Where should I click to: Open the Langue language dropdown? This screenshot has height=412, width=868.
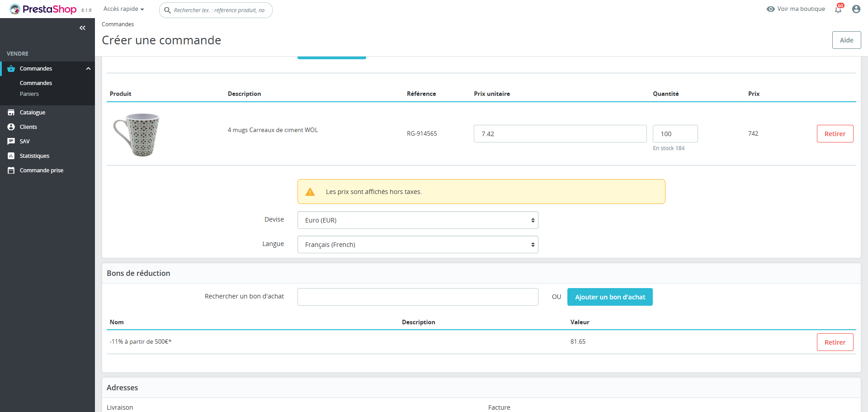417,245
